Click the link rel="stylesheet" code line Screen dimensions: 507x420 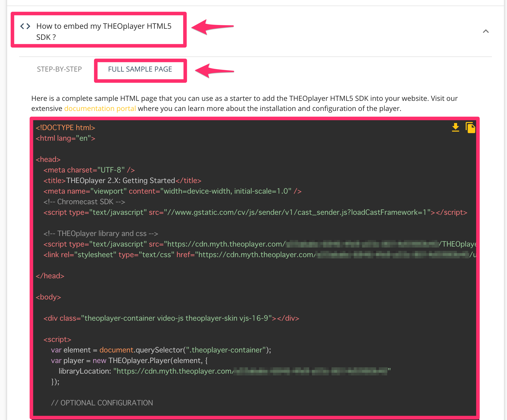[x=260, y=255]
